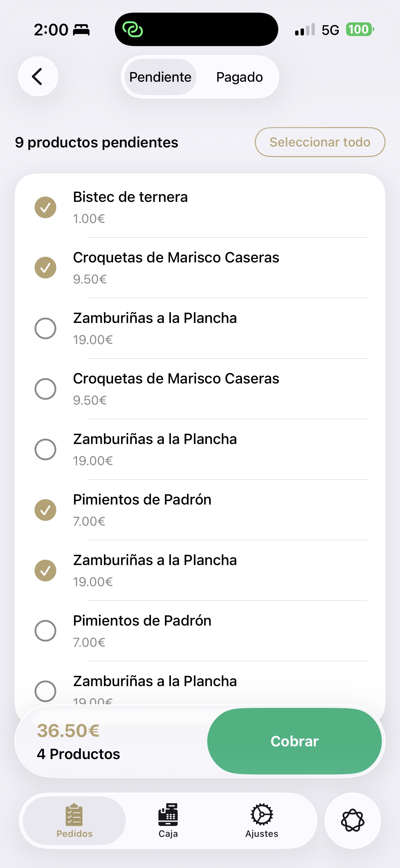
Task: Open the Pedidos clipboard icon
Action: click(x=74, y=815)
